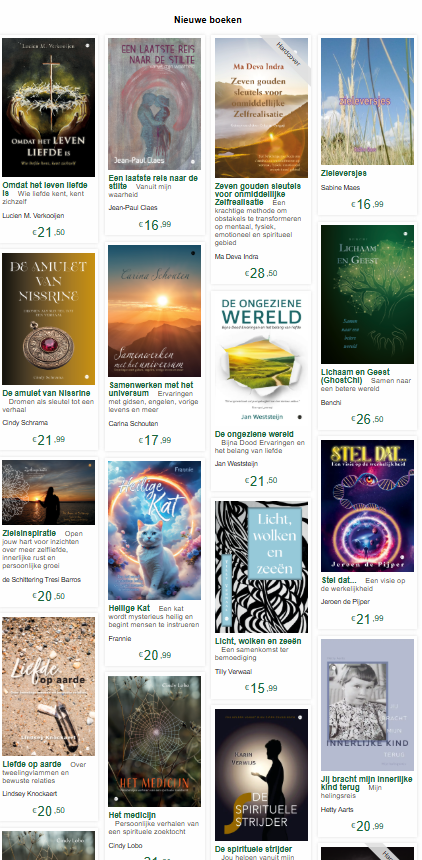Click 'Samenwerken met het universum' cover image

click(154, 311)
